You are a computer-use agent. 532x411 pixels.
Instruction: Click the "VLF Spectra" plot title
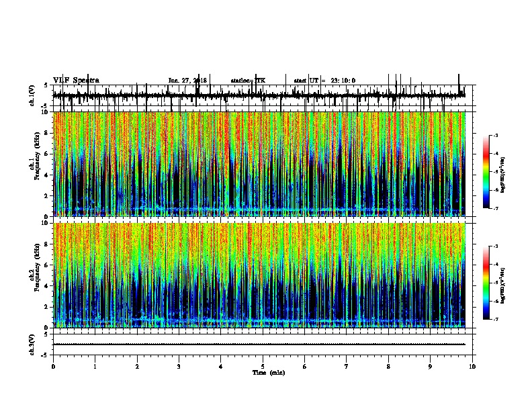76,81
